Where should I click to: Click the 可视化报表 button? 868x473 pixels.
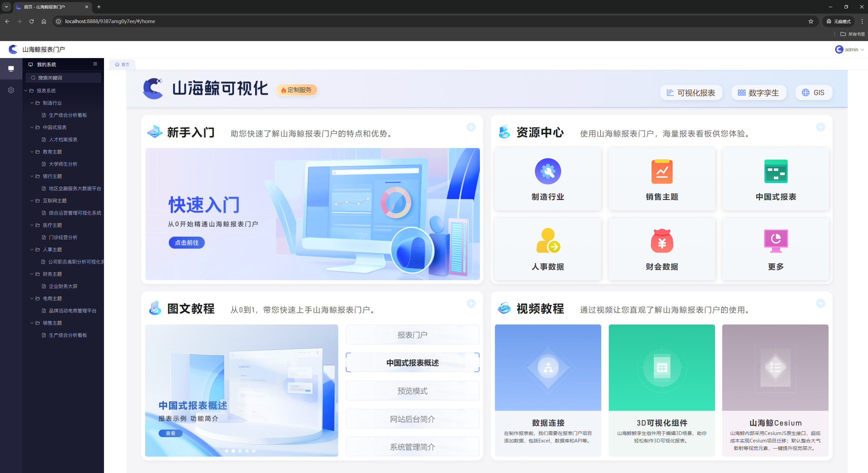tap(691, 93)
